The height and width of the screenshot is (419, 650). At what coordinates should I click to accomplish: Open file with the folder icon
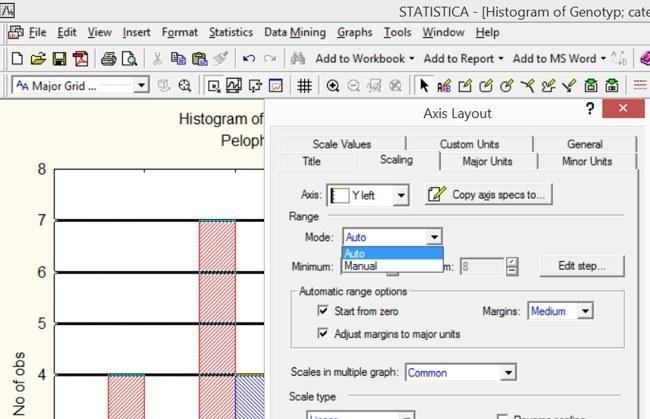pos(38,59)
